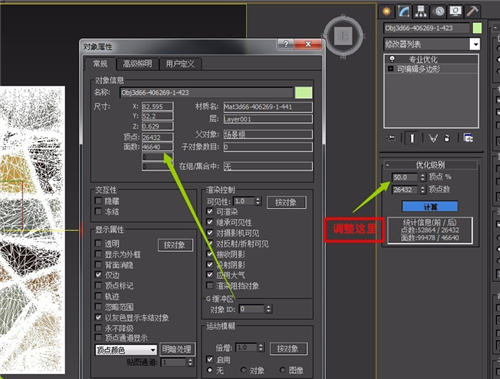Enable the 顶点标记 checkbox
The width and height of the screenshot is (500, 379).
tap(98, 285)
